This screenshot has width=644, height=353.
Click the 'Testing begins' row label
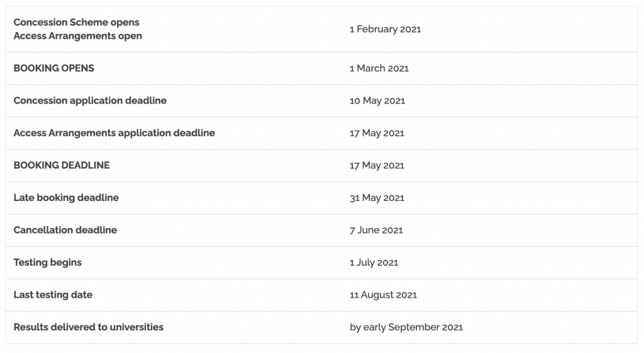coord(48,263)
